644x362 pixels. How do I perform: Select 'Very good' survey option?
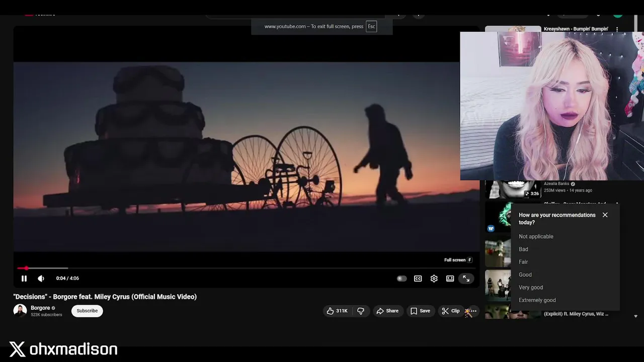(x=530, y=288)
